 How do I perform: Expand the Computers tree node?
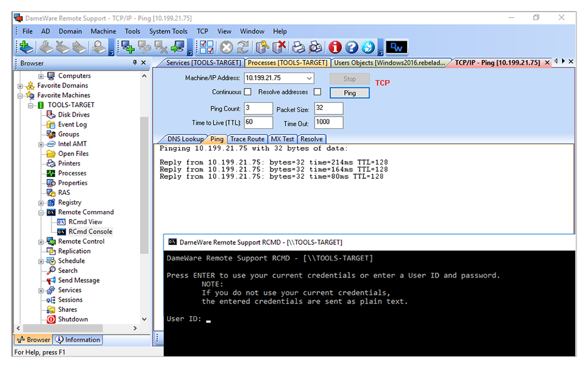pos(41,76)
